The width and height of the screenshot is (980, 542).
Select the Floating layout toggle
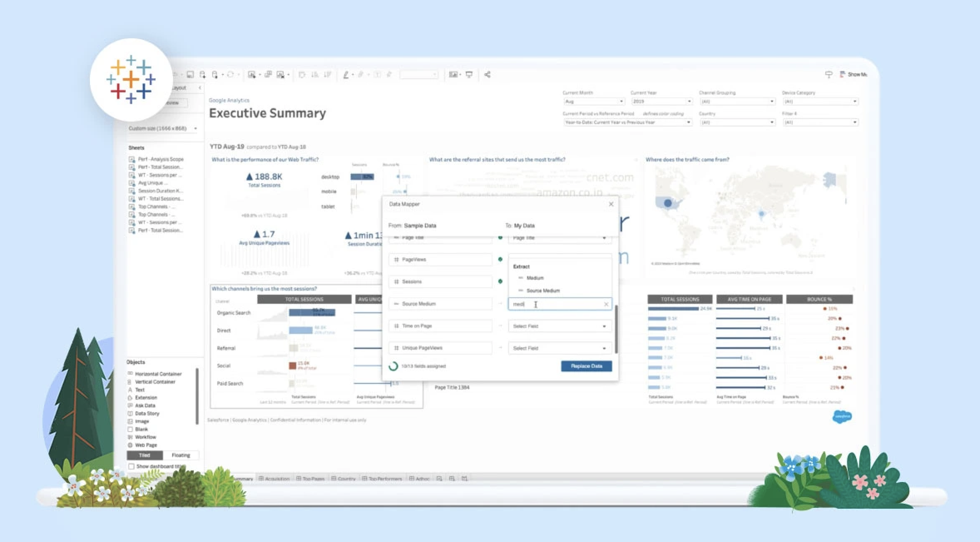coord(181,455)
